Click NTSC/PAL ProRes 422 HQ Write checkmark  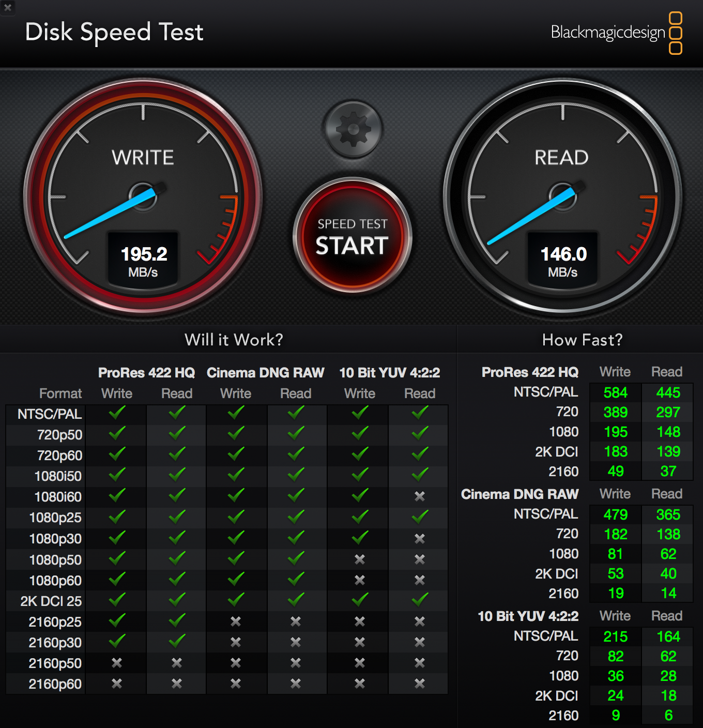pos(117,413)
